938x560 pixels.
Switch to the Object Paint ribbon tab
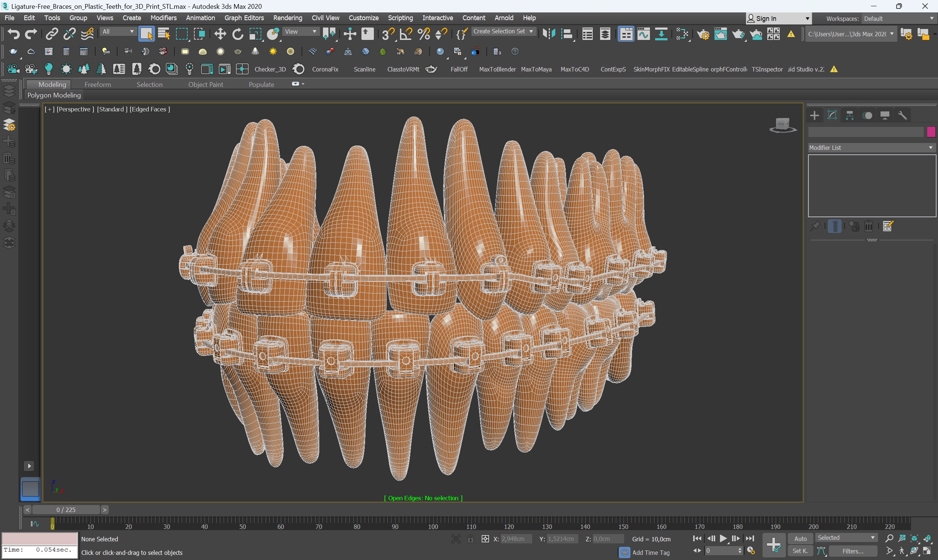(206, 85)
